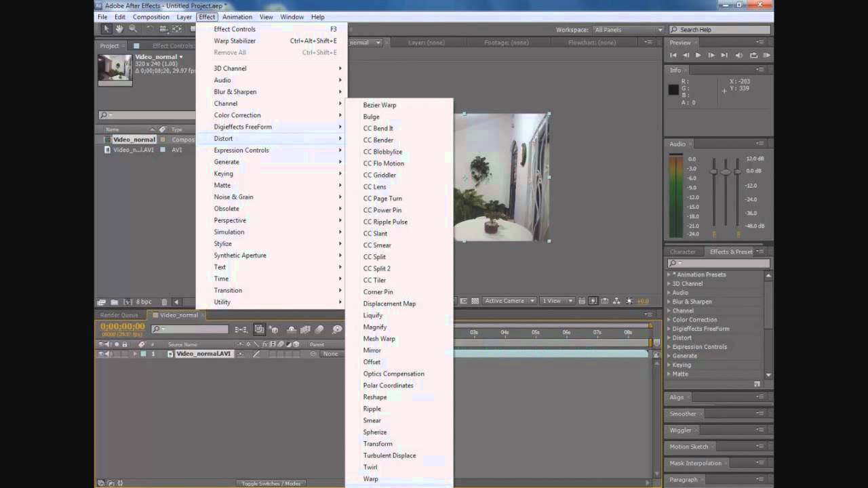Switch to the Character panel tab
Screen dimensions: 868x488
pos(683,251)
